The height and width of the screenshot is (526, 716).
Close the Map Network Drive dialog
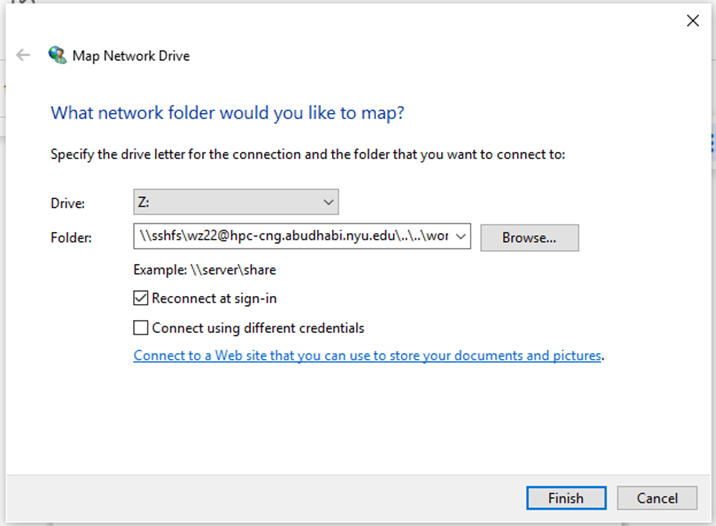(692, 21)
